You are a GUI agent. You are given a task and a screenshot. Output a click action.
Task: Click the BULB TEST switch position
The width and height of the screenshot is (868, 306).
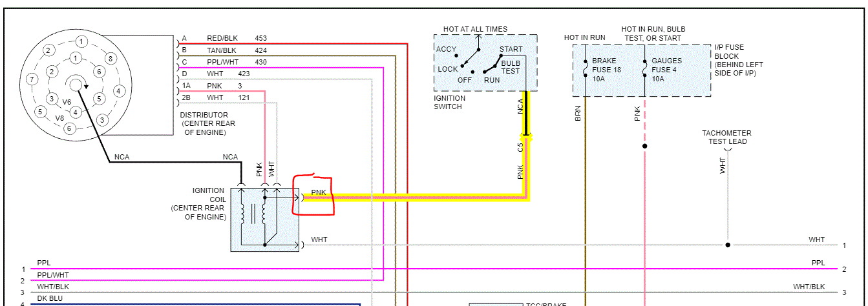(511, 67)
